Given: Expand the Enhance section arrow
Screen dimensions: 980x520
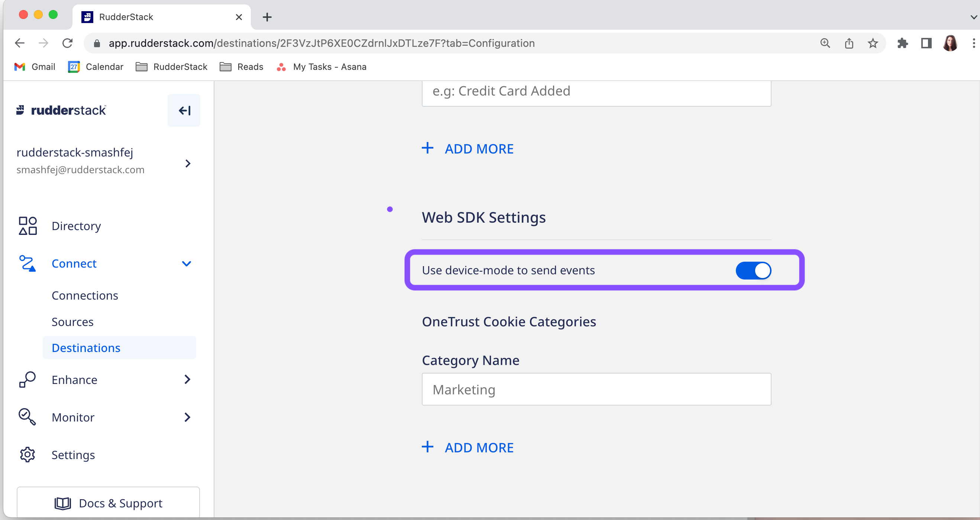Looking at the screenshot, I should (187, 379).
